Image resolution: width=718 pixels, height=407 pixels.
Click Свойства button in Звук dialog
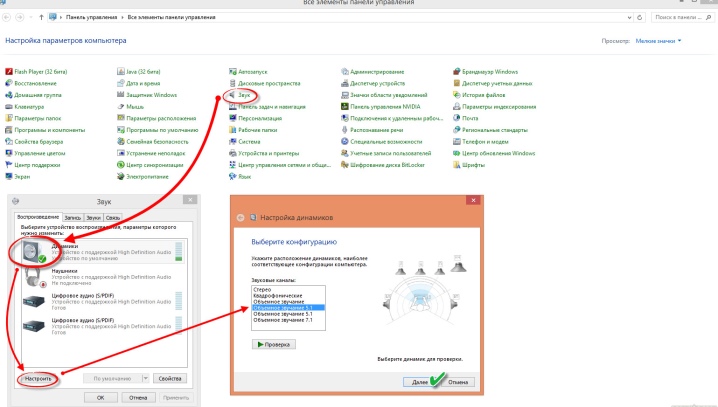170,379
